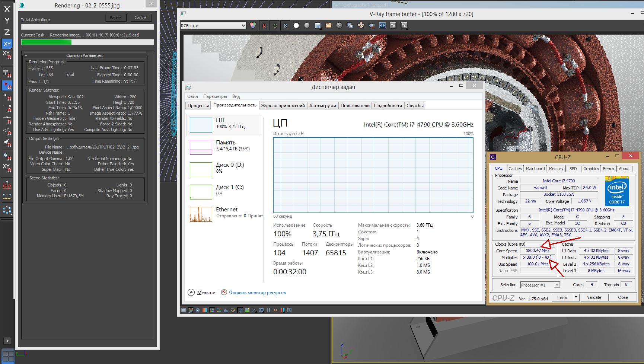Pause the rendering
This screenshot has width=644, height=364.
(x=115, y=17)
